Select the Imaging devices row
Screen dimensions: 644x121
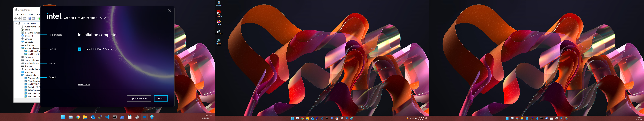pos(30,63)
